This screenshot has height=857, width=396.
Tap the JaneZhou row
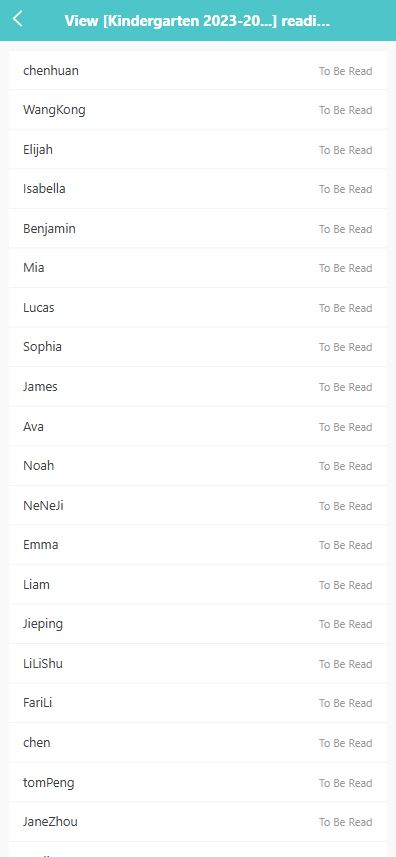click(198, 821)
